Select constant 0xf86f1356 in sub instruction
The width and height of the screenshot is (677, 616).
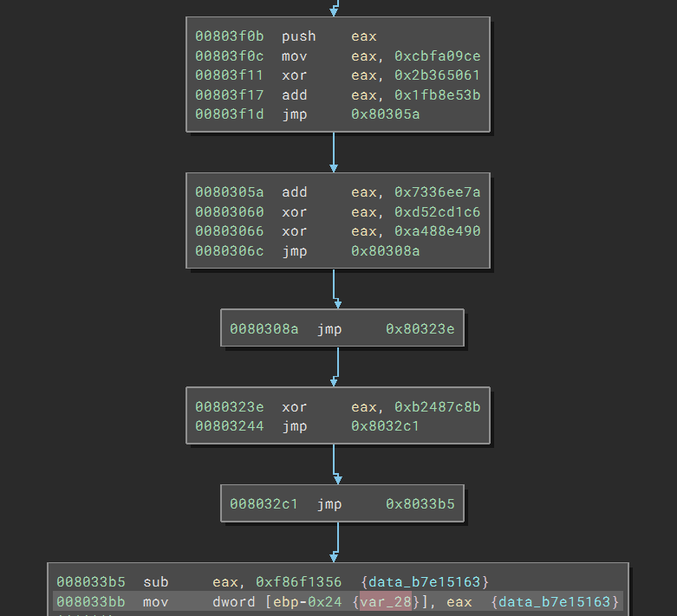click(299, 582)
